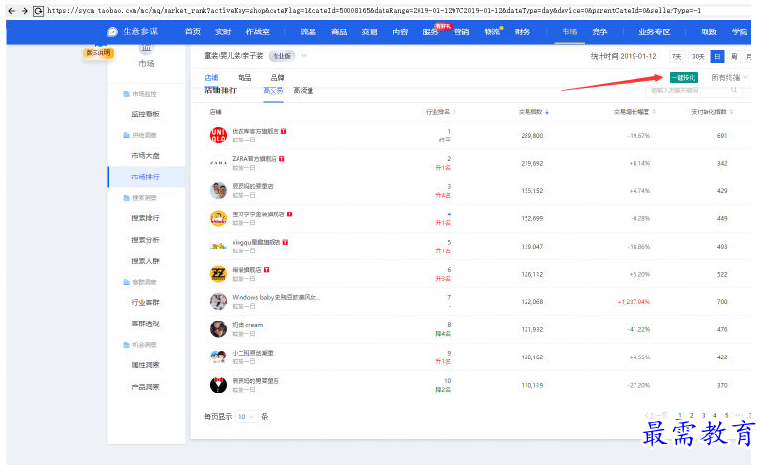The width and height of the screenshot is (764, 465).
Task: Select the 日 date granularity option
Action: [717, 56]
